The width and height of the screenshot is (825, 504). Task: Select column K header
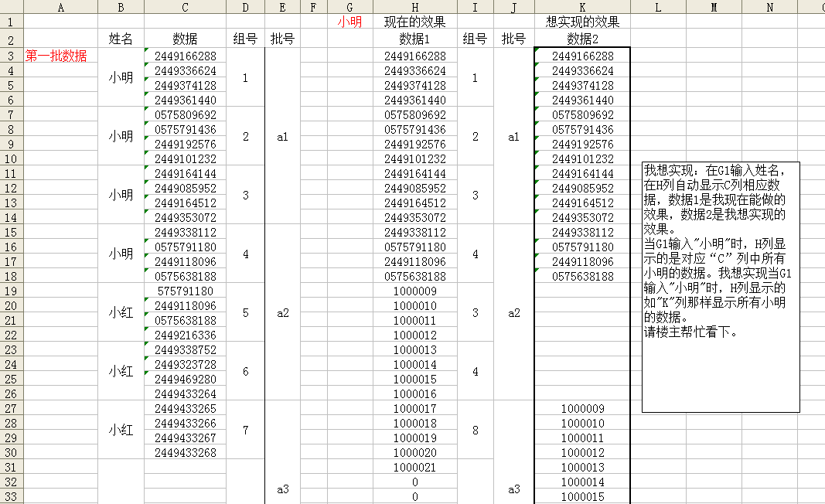pyautogui.click(x=582, y=7)
